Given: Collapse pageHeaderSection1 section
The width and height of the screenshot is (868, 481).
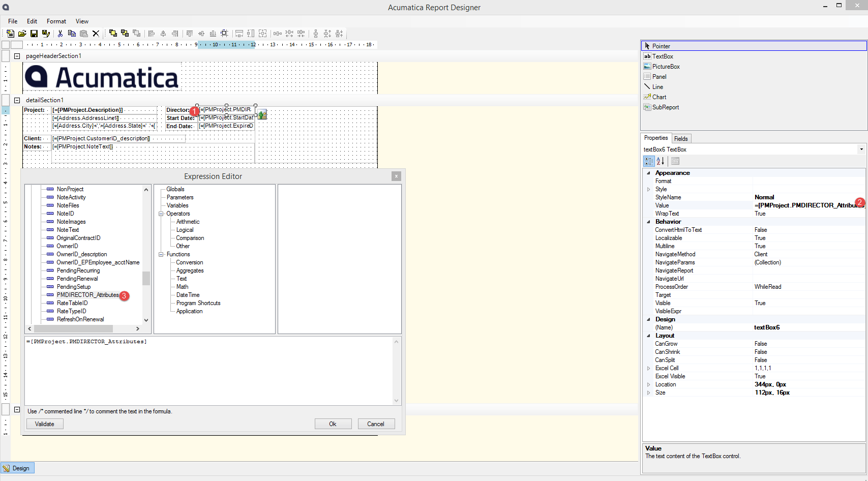Looking at the screenshot, I should pyautogui.click(x=17, y=56).
